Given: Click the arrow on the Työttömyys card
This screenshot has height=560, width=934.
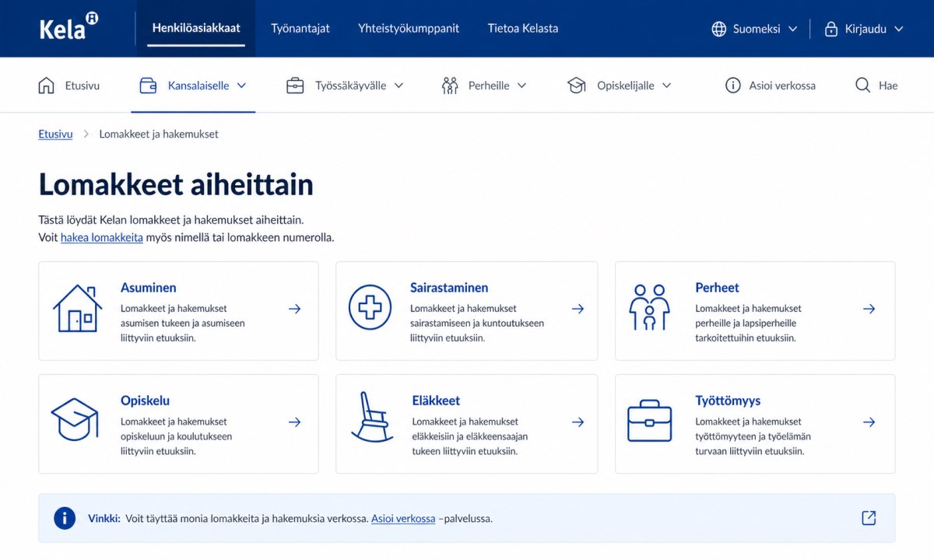Looking at the screenshot, I should point(869,422).
